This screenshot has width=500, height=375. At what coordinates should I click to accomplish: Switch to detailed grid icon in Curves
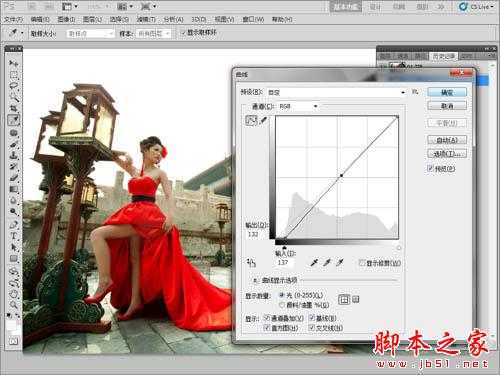point(356,299)
